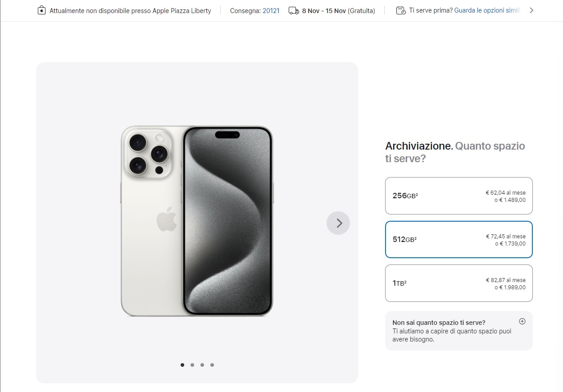563x392 pixels.
Task: Select the 256GB storage option
Action: [459, 196]
